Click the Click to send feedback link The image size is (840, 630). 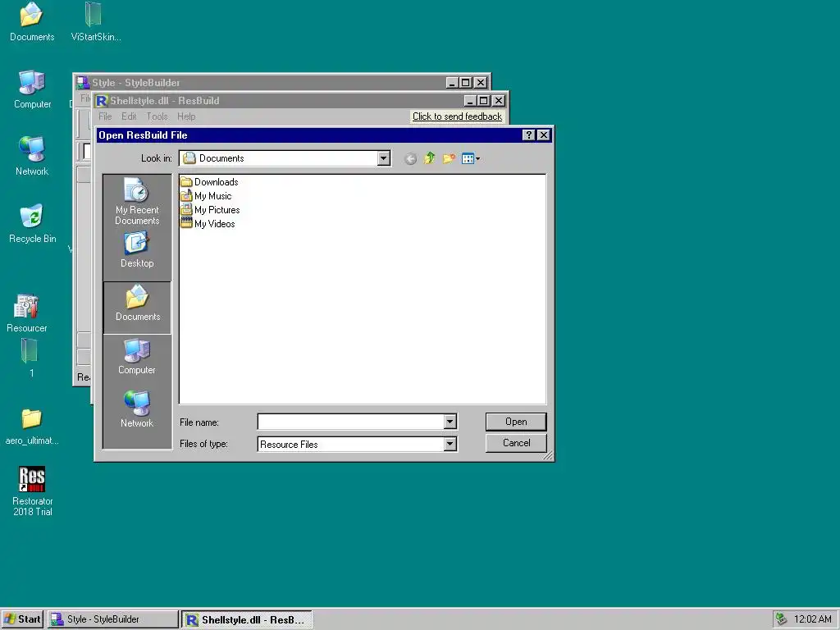[x=457, y=116]
